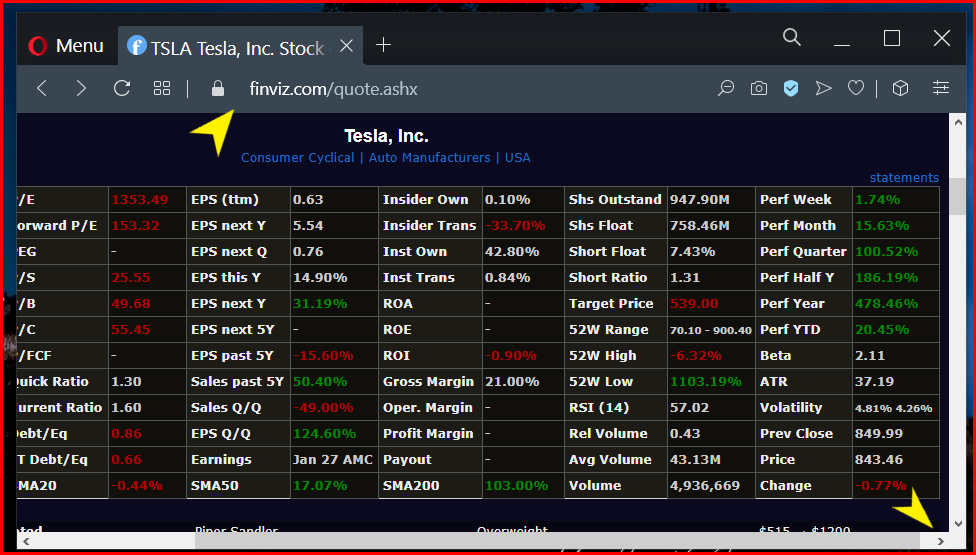The height and width of the screenshot is (555, 976).
Task: Open the extensions cube icon
Action: 900,88
